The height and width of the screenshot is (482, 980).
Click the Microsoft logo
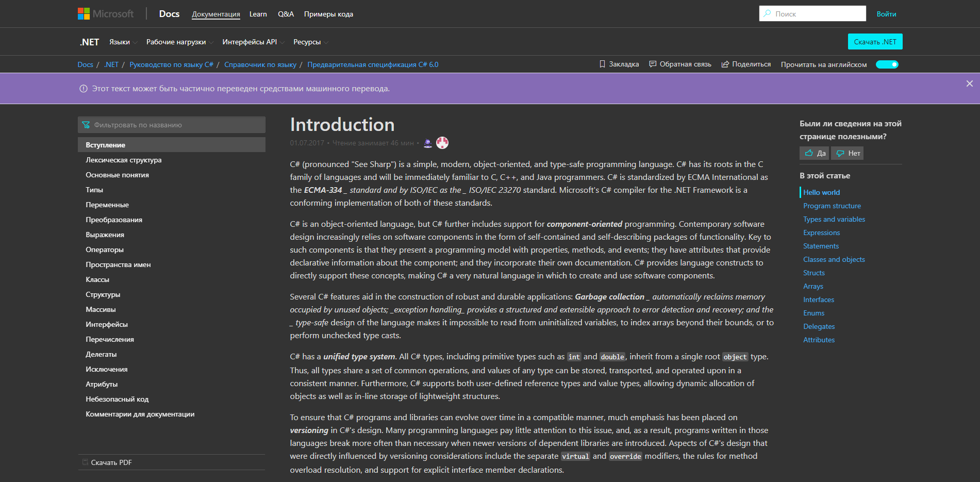click(106, 14)
